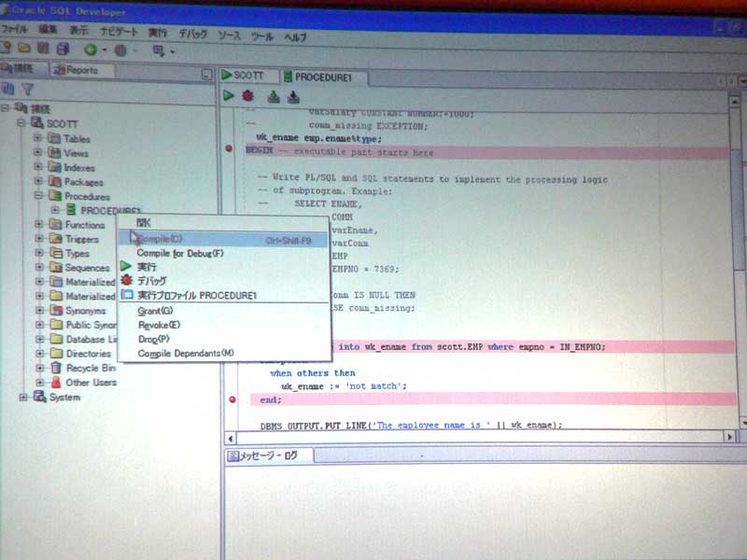Select the Directories tree item
This screenshot has height=560, width=747.
click(x=89, y=354)
